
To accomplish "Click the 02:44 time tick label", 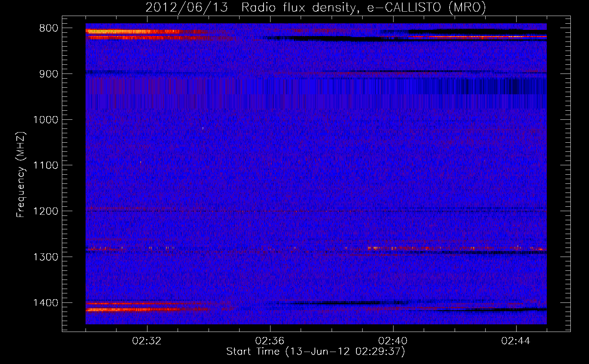I will [x=516, y=341].
